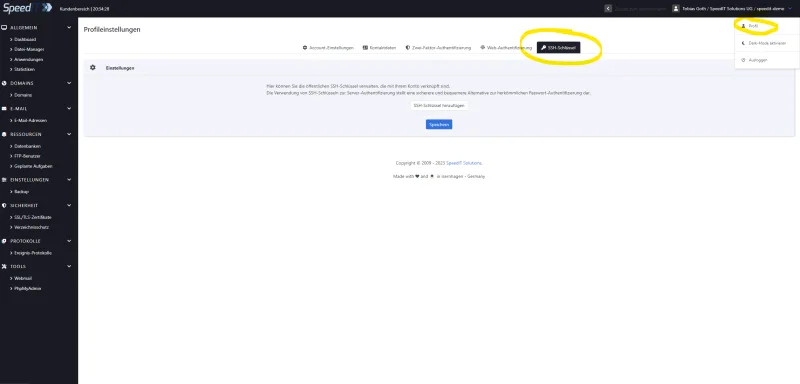Select the SSH-Schlüssel tab
Image resolution: width=800 pixels, height=384 pixels.
pos(558,47)
